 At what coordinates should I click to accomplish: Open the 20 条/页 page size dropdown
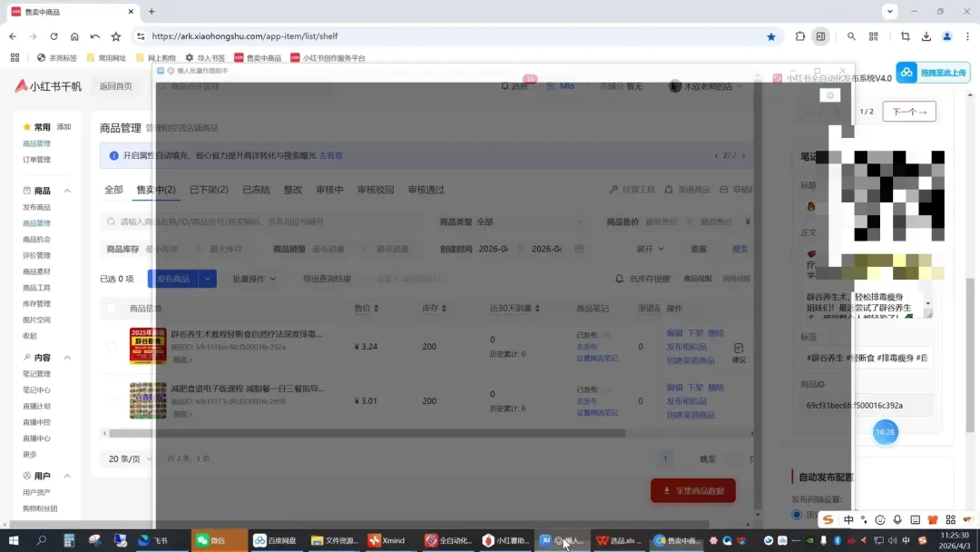coord(130,458)
